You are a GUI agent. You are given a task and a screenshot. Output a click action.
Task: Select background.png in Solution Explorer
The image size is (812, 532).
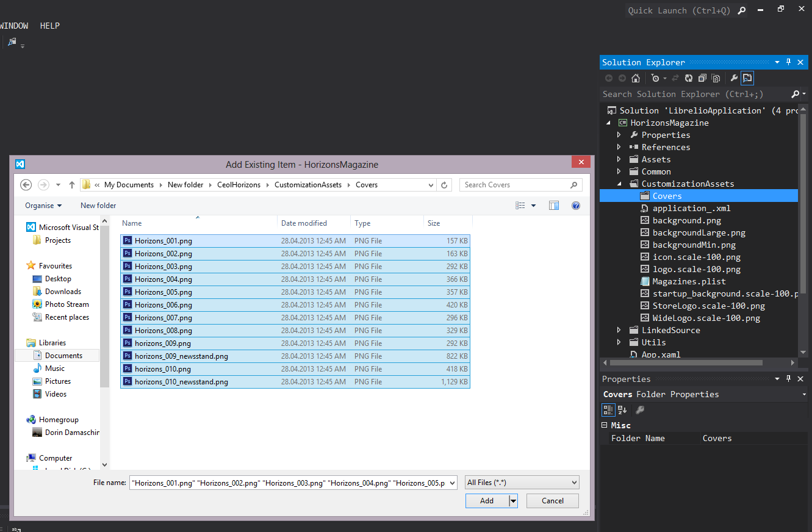[686, 220]
